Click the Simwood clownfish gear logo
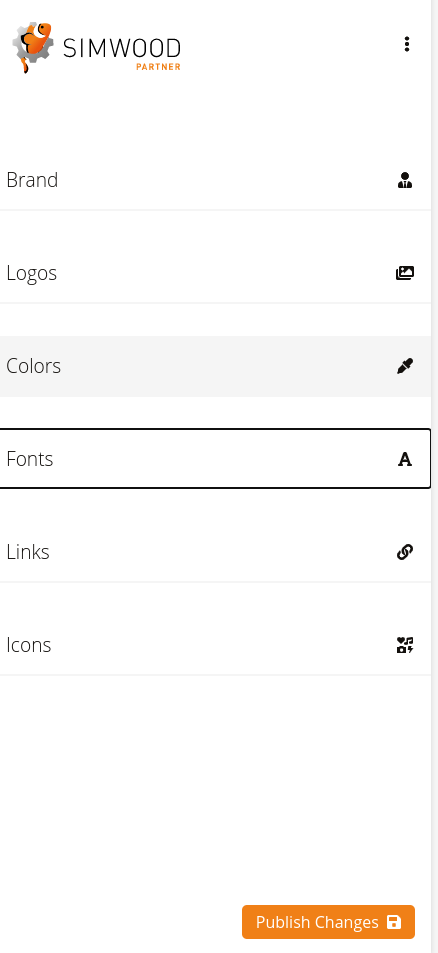 (x=33, y=47)
